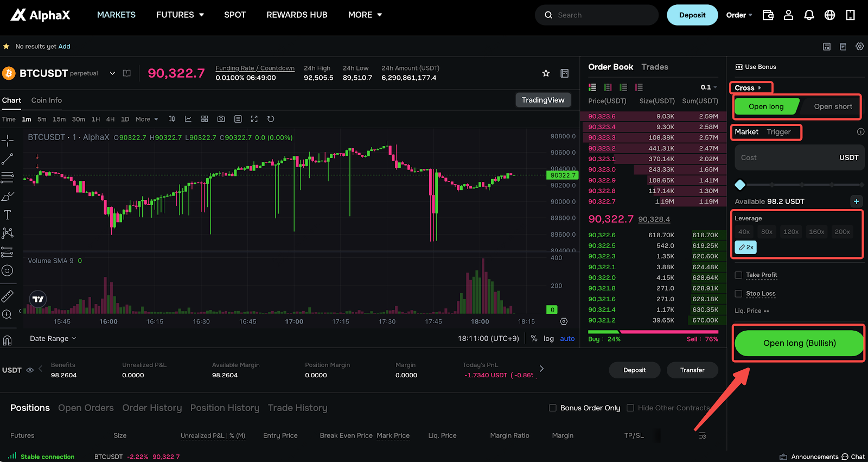
Task: Select 80x leverage option
Action: (x=767, y=232)
